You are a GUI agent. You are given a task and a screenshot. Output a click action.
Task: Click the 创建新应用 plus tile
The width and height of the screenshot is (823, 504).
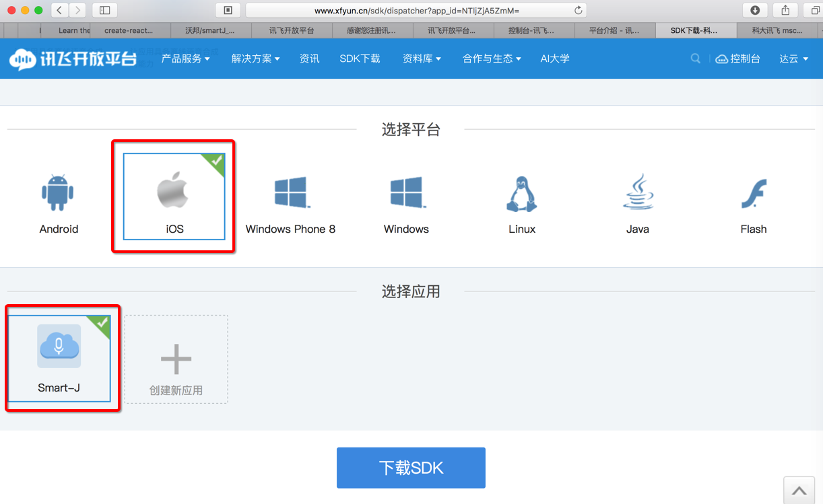(x=176, y=359)
